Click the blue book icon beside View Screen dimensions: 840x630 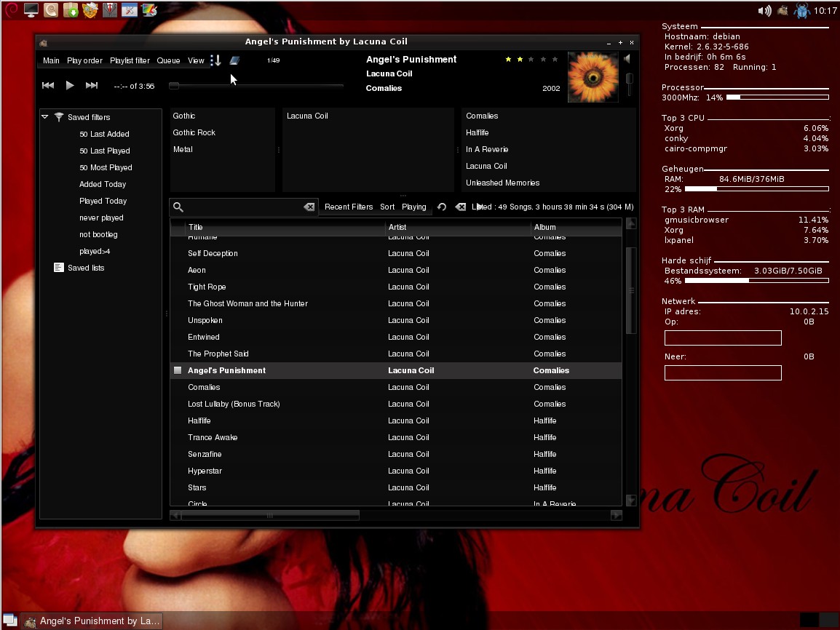coord(234,60)
